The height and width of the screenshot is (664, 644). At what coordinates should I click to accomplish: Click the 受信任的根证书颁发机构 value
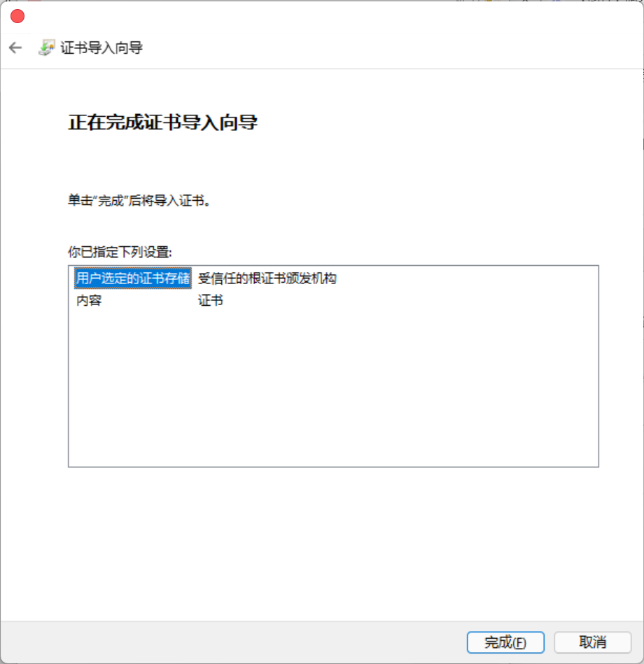pyautogui.click(x=267, y=278)
